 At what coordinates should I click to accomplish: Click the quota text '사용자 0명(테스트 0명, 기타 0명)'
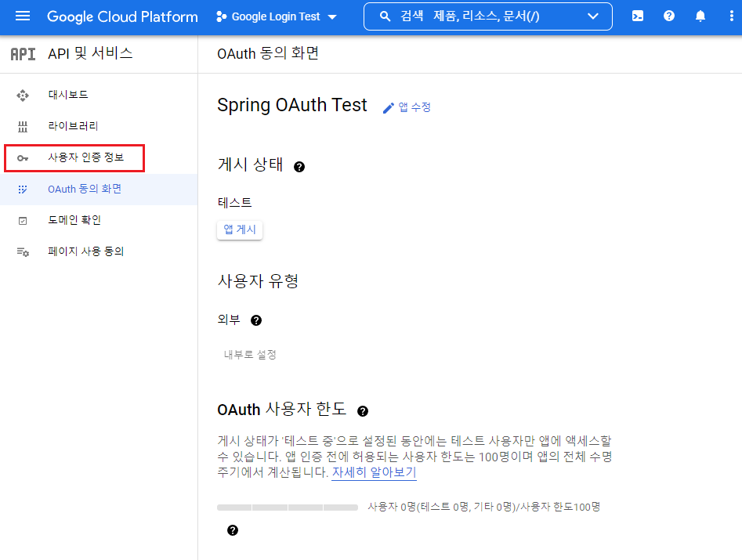[x=441, y=507]
